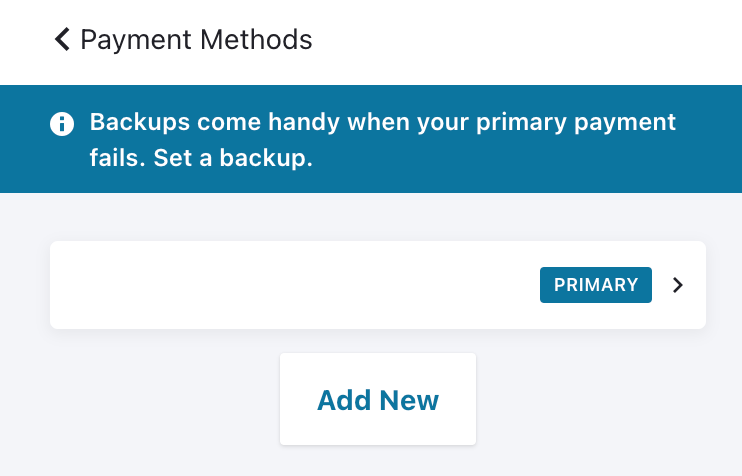Click the white 'i' information symbol
This screenshot has width=742, height=476.
pyautogui.click(x=62, y=124)
